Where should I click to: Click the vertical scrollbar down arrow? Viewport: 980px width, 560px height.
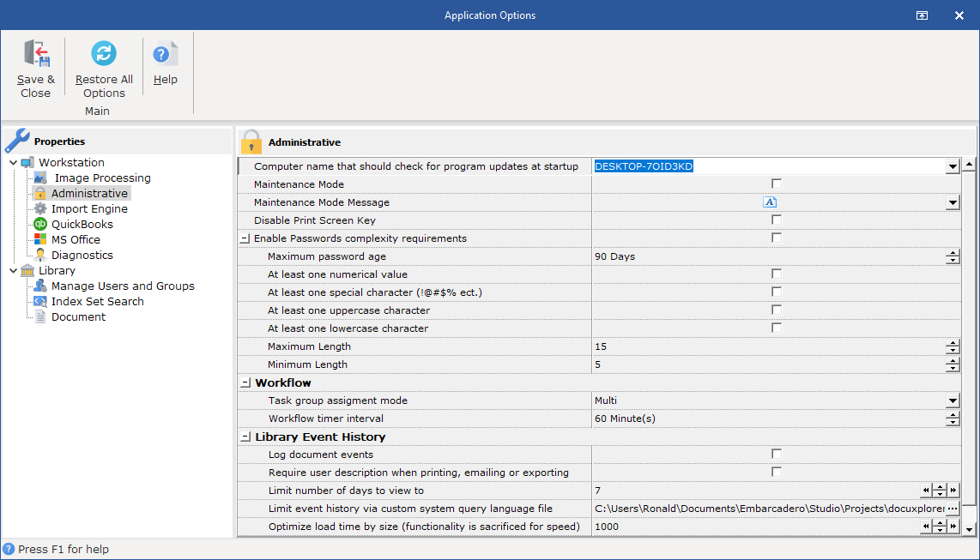(969, 529)
